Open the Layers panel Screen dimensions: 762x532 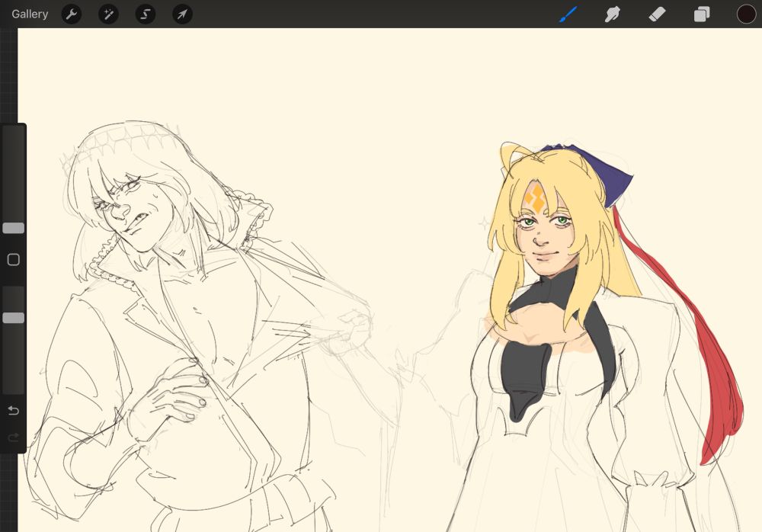(701, 14)
